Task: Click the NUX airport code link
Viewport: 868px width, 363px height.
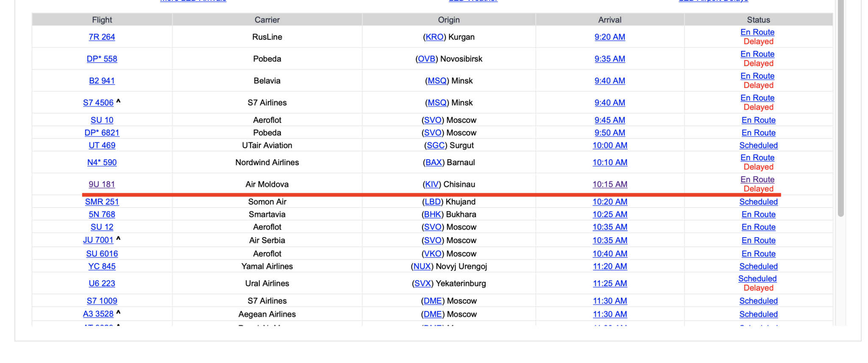Action: tap(422, 266)
